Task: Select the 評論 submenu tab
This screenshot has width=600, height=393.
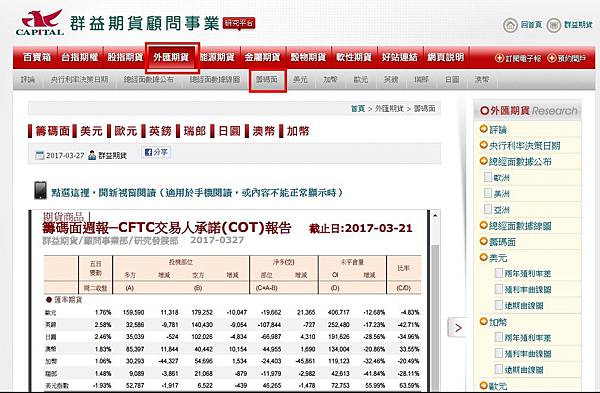Action: pos(28,80)
